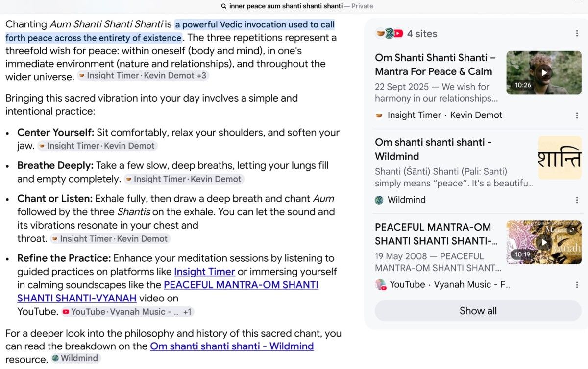
Task: Click the search magnifier icon in address bar
Action: [x=224, y=6]
